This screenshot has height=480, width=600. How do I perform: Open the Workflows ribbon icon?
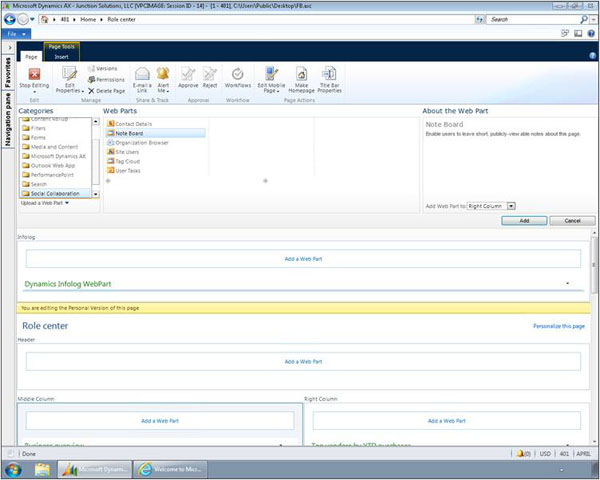tap(237, 77)
